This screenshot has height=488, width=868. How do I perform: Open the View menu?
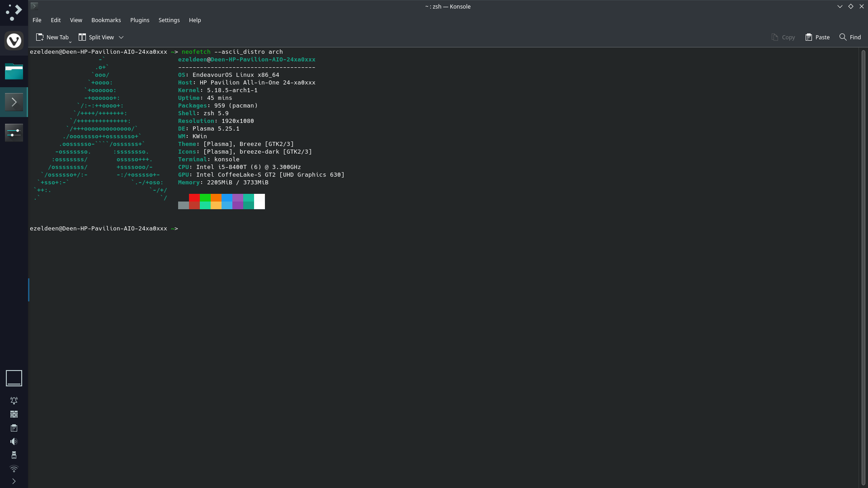tap(76, 20)
